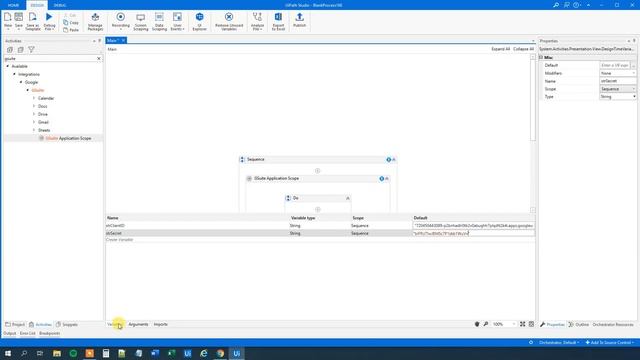Collapse the Do container

(348, 198)
